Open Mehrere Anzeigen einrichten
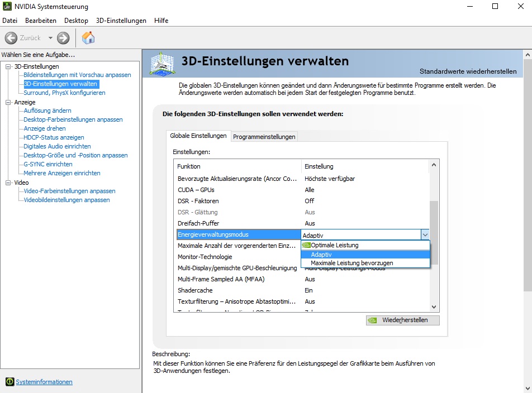Screen dimensions: 532x393 (61, 173)
